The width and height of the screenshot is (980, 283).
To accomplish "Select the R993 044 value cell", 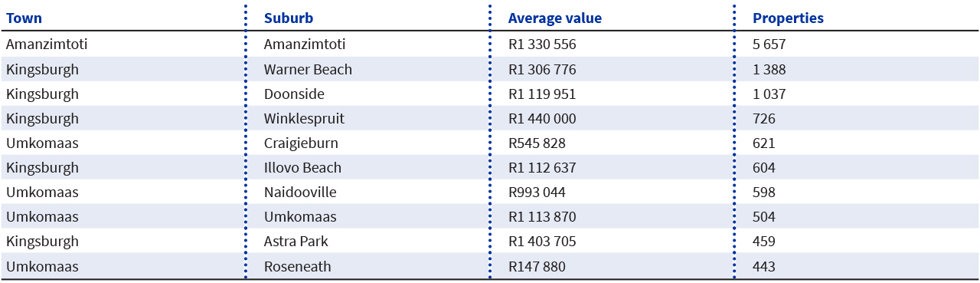I will 537,192.
